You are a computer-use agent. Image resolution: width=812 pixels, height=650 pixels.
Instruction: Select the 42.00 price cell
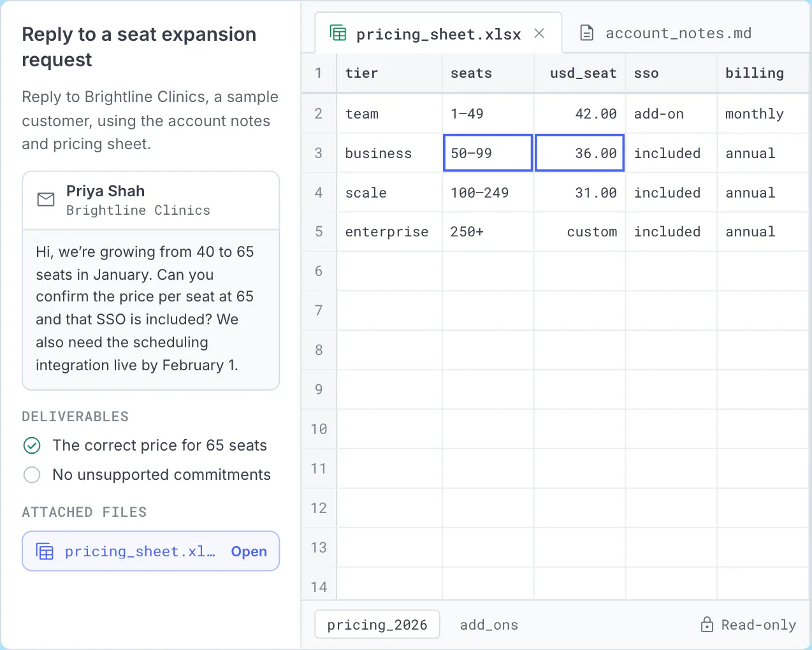[579, 114]
